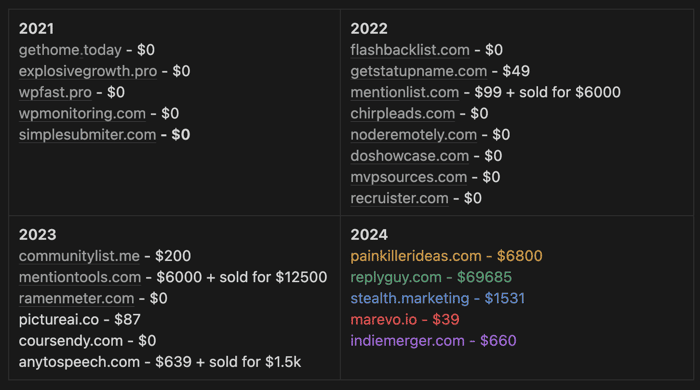Open wpmonitoring.com link
700x390 pixels.
click(82, 113)
